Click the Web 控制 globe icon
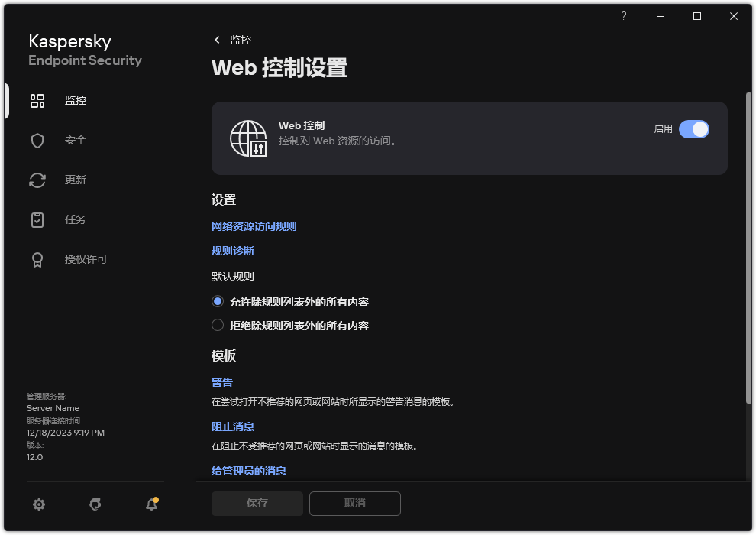756x535 pixels. [248, 138]
